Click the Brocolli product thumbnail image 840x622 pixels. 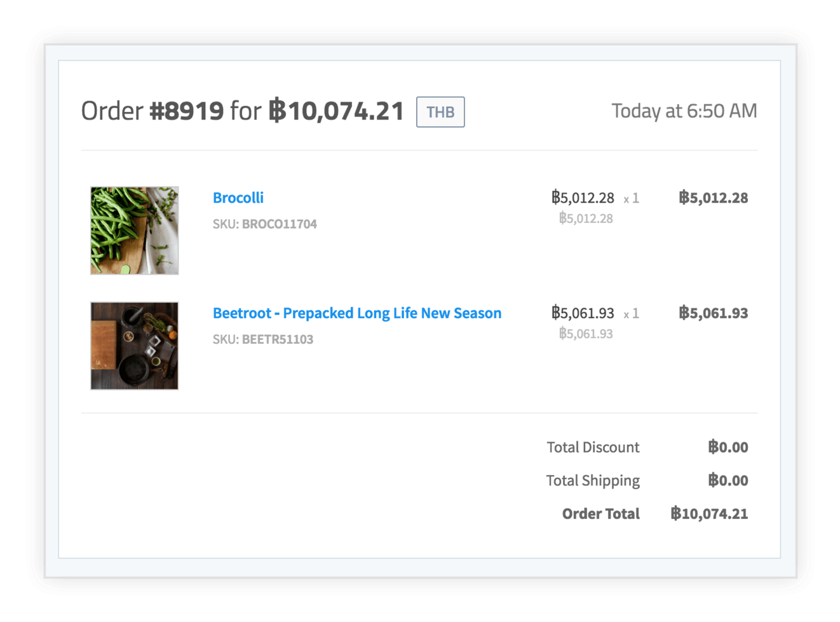[134, 231]
